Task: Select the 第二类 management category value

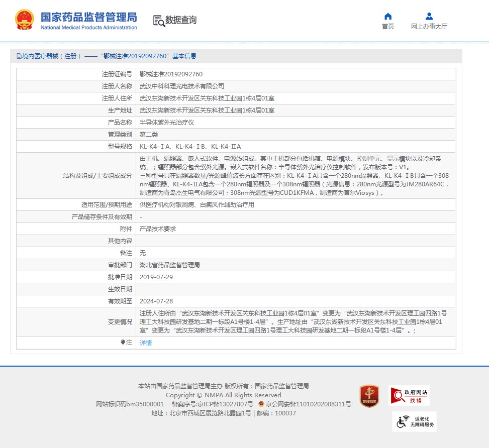Action: [x=149, y=135]
